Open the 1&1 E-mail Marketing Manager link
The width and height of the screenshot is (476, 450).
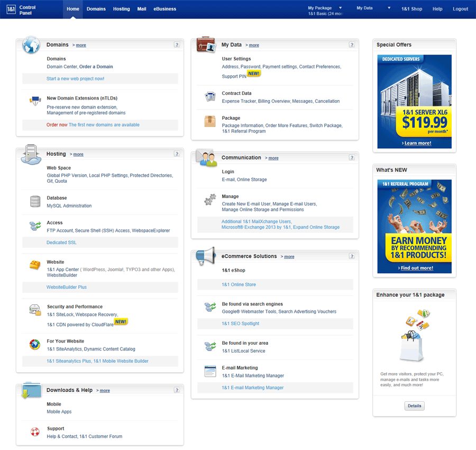coord(253,388)
